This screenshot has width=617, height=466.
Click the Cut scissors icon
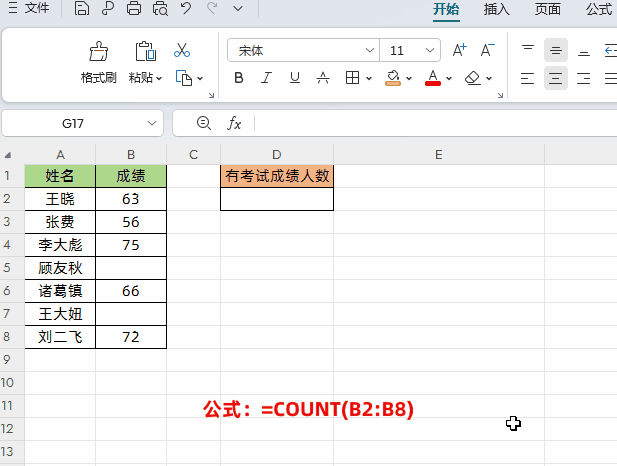[x=182, y=50]
